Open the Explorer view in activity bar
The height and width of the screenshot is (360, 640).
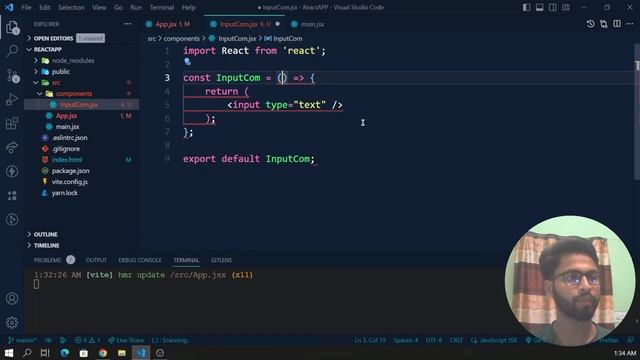(x=12, y=28)
